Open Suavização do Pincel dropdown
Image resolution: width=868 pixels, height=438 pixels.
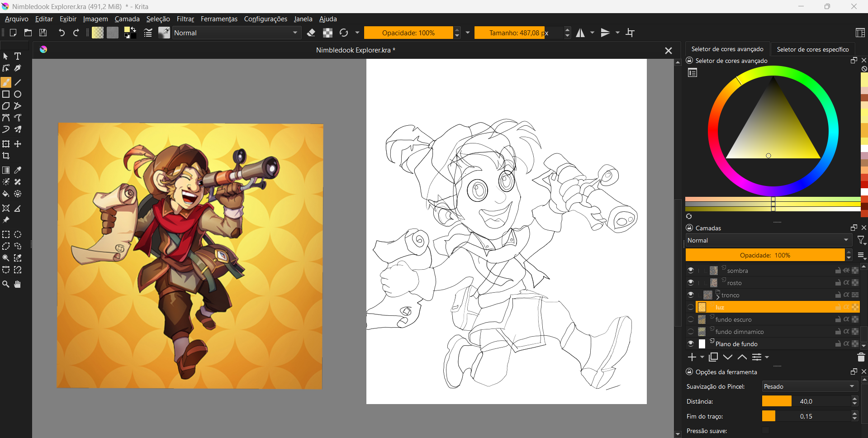click(809, 386)
